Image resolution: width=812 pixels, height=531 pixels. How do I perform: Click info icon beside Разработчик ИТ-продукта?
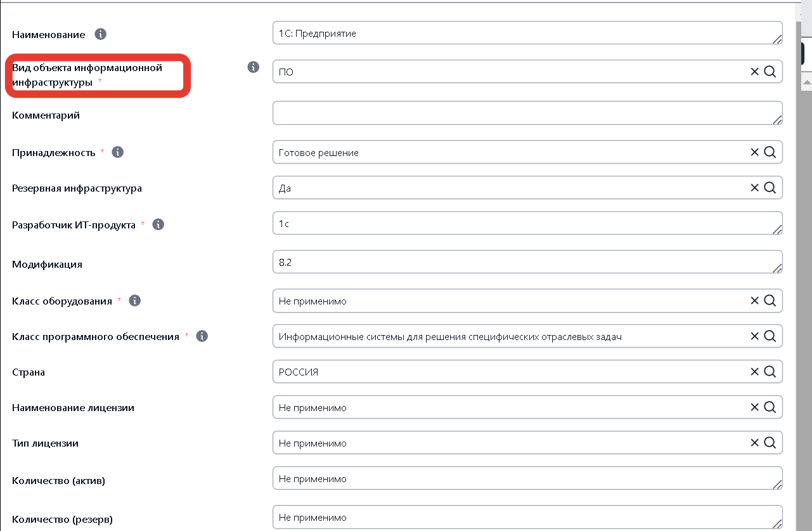[x=158, y=225]
